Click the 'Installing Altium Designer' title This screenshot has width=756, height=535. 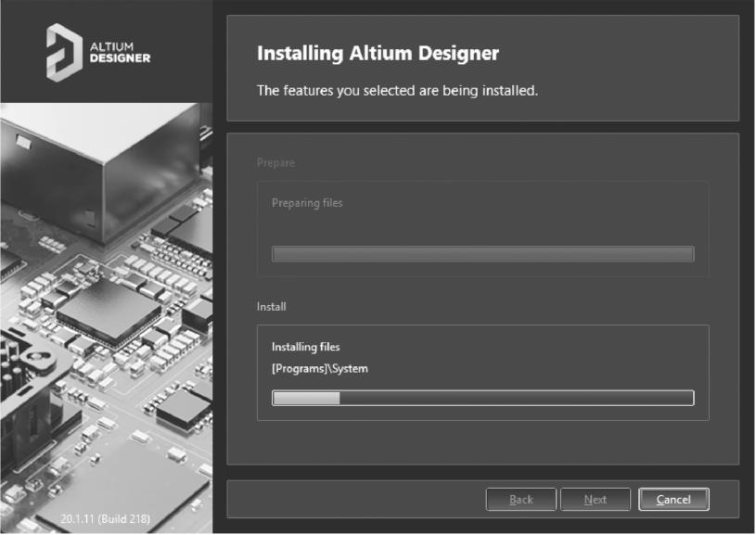click(378, 53)
